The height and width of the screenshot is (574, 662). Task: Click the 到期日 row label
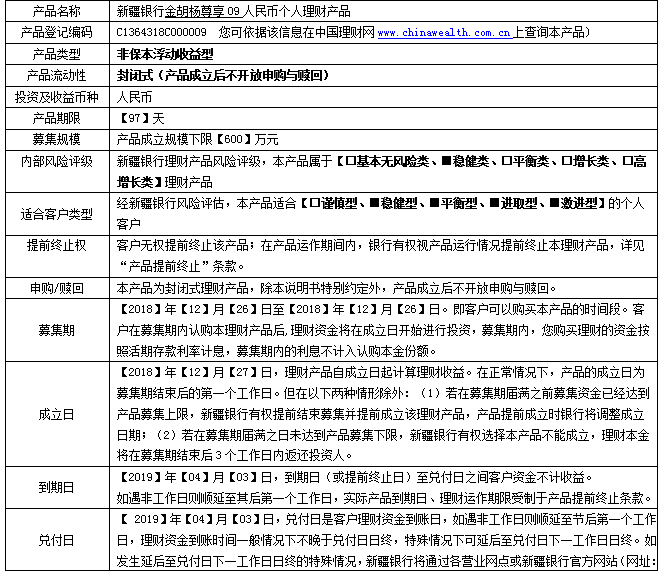tap(57, 487)
